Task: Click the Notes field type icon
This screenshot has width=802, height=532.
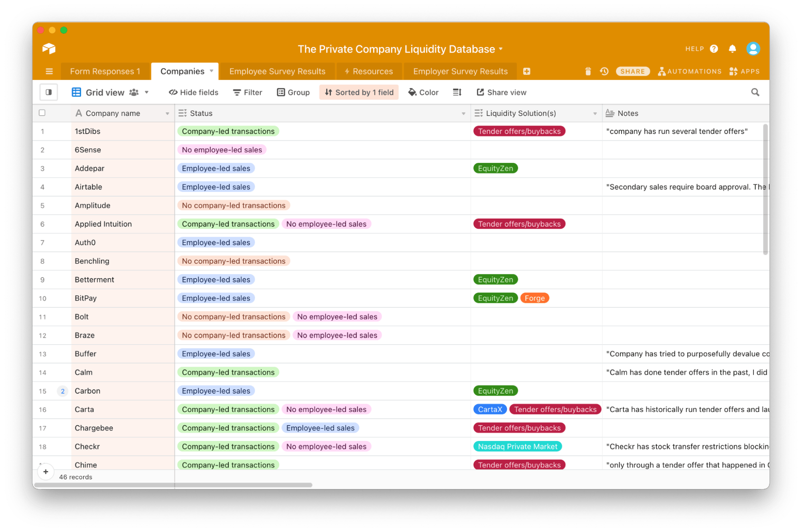Action: click(610, 113)
